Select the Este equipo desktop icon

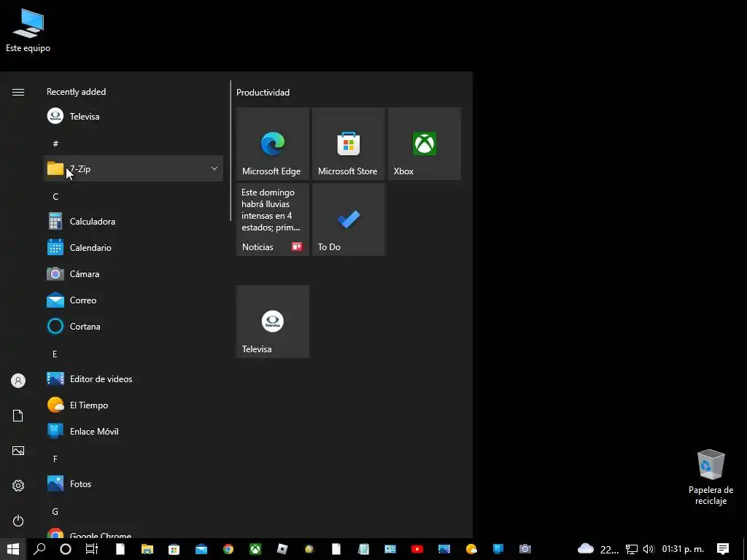(28, 31)
